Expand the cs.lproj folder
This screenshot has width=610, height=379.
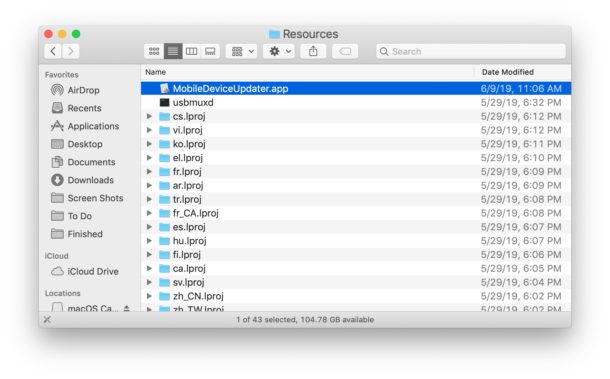pyautogui.click(x=149, y=116)
